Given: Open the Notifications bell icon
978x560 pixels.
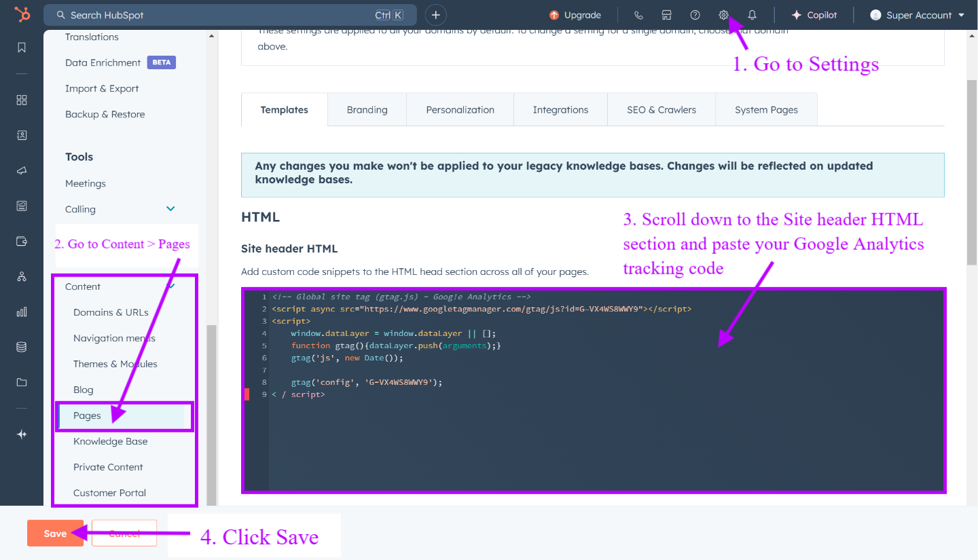Looking at the screenshot, I should click(752, 15).
